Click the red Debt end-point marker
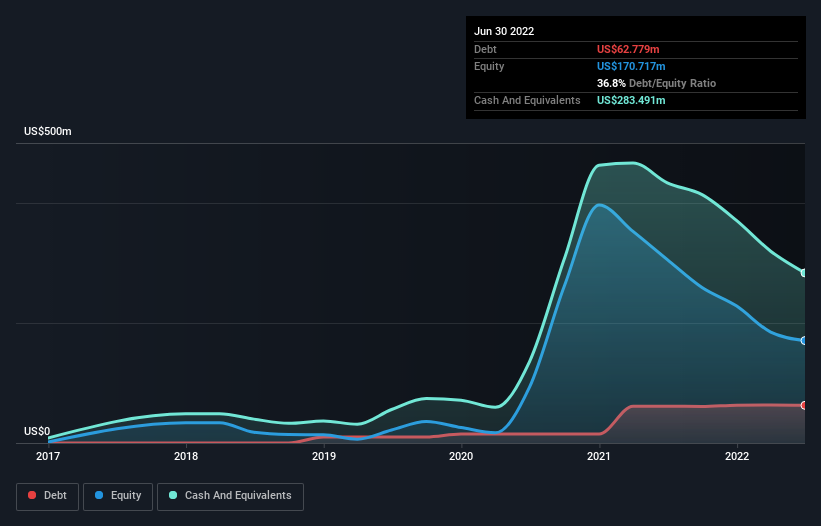This screenshot has width=821, height=526. click(x=804, y=405)
